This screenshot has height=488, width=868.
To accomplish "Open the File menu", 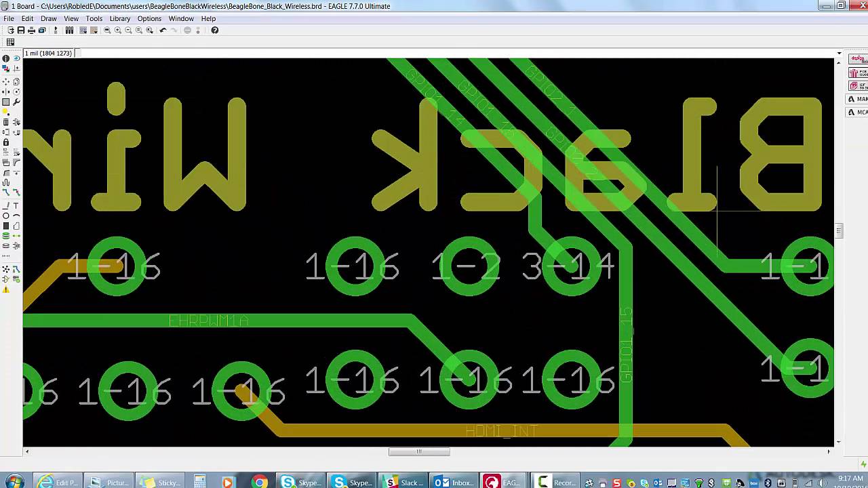I will click(9, 18).
